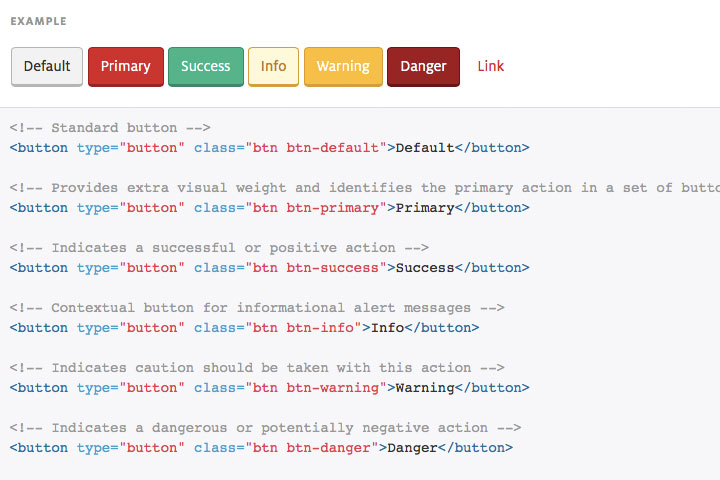Click the 'caution should be taken' comment
The width and height of the screenshot is (720, 480).
point(257,368)
